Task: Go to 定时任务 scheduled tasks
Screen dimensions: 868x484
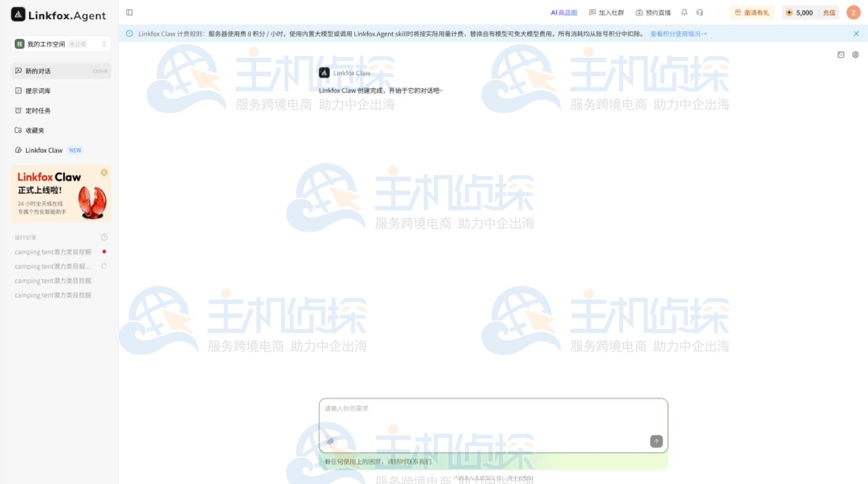Action: click(61, 110)
